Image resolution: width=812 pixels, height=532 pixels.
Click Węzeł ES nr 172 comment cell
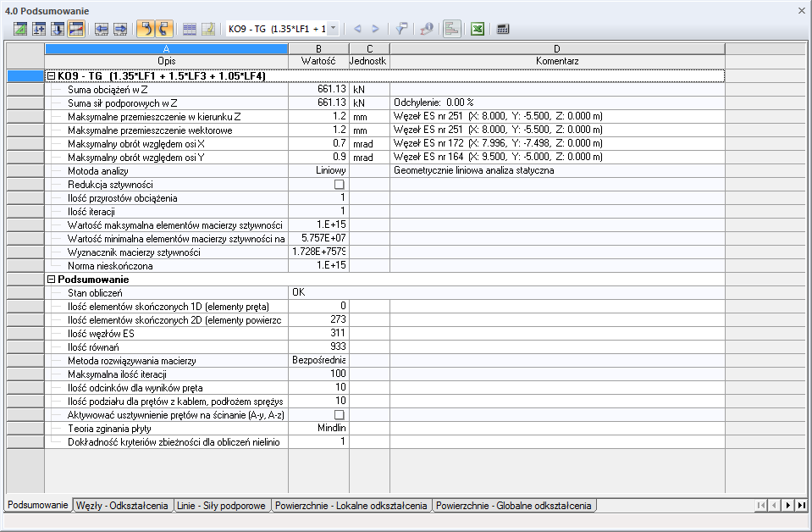[557, 143]
